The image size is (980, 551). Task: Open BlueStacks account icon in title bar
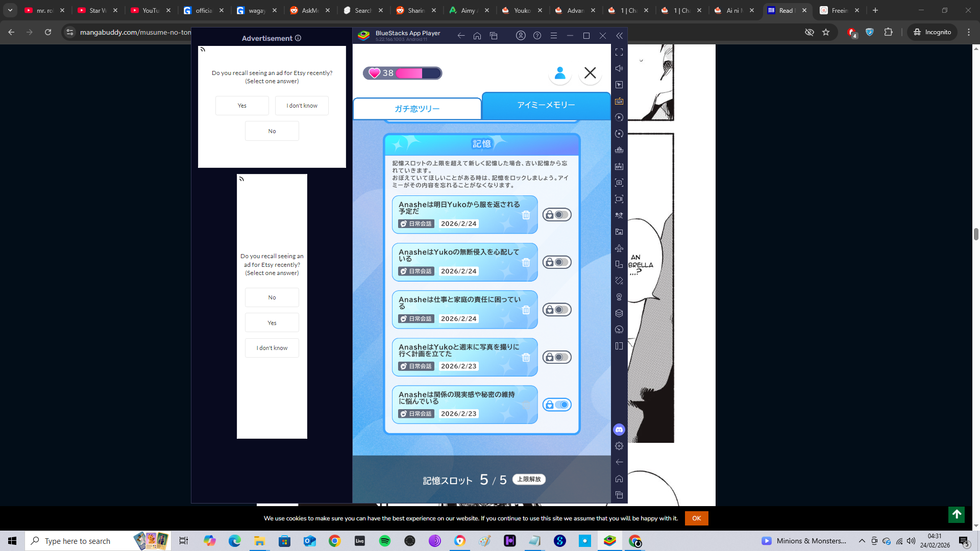click(x=521, y=36)
